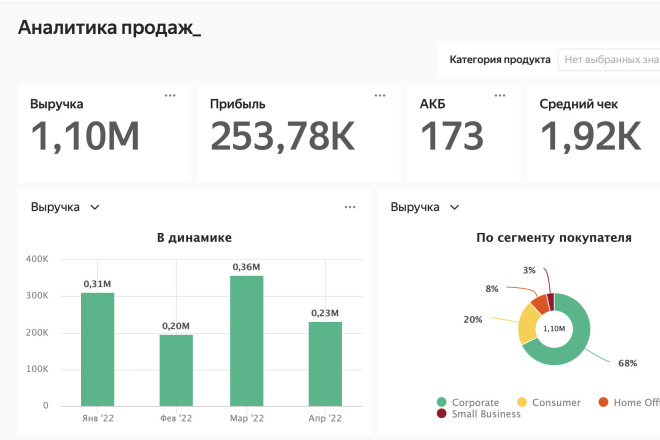660x440 pixels.
Task: Click the 20% donut label
Action: point(473,320)
